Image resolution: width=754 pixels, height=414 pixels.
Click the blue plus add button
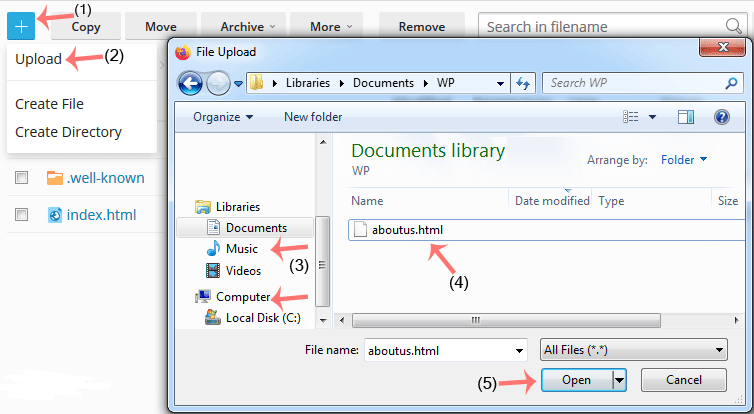click(x=22, y=26)
